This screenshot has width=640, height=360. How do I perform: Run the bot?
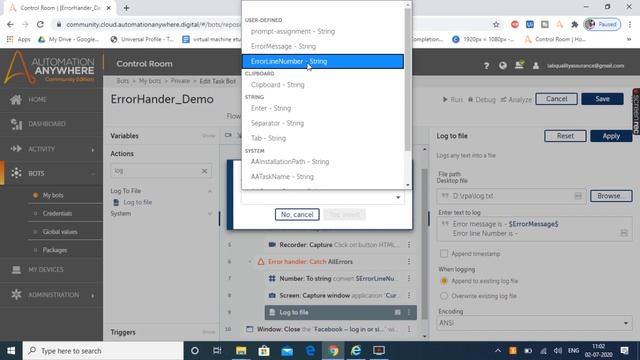point(453,99)
